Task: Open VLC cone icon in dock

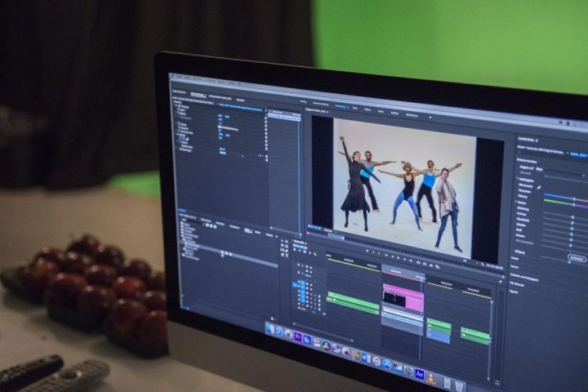Action: tap(431, 377)
